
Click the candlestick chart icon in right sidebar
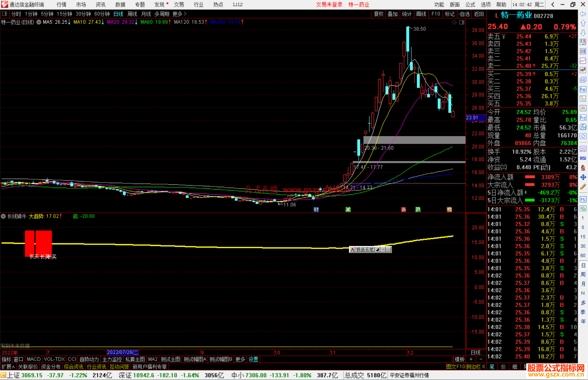(x=583, y=70)
